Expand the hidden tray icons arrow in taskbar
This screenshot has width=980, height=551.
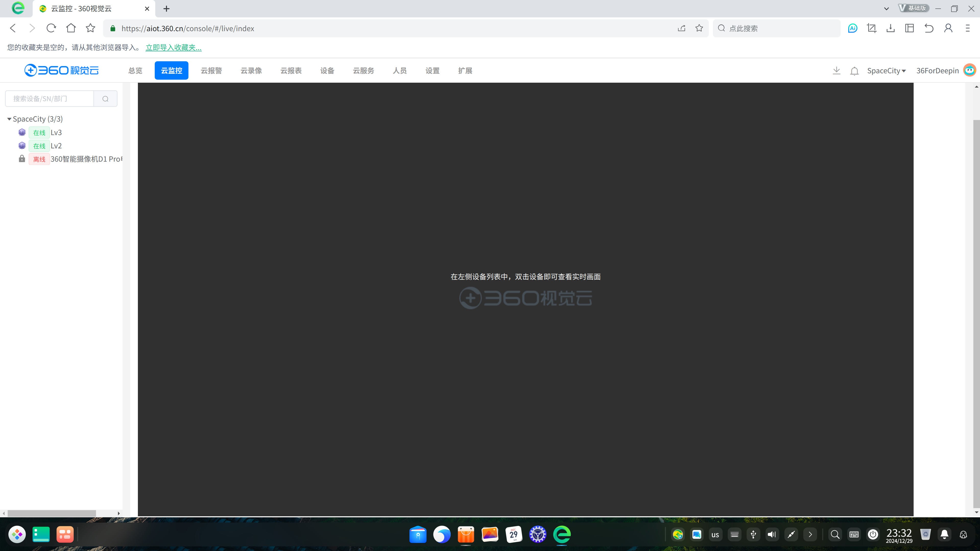[810, 535]
